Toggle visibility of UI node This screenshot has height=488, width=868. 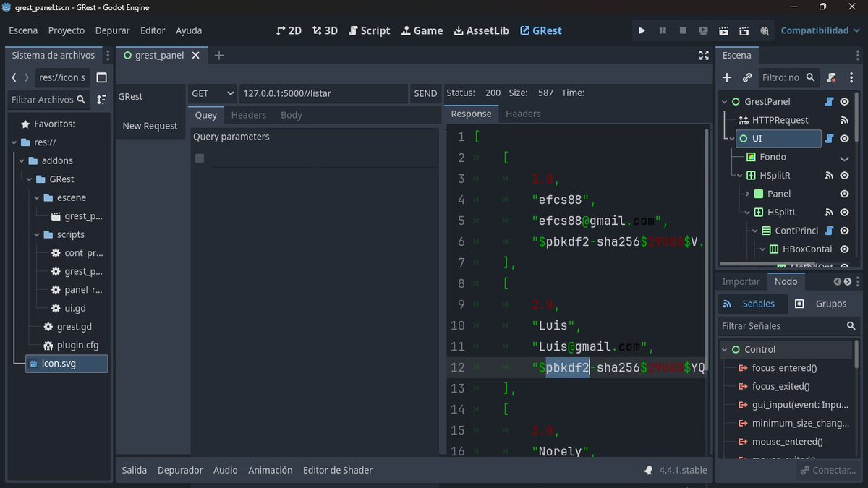point(844,138)
